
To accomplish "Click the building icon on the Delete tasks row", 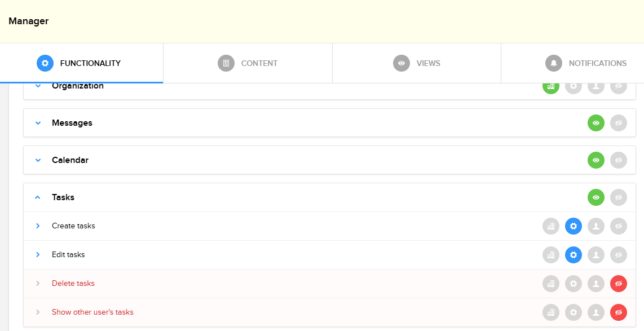I will (551, 284).
